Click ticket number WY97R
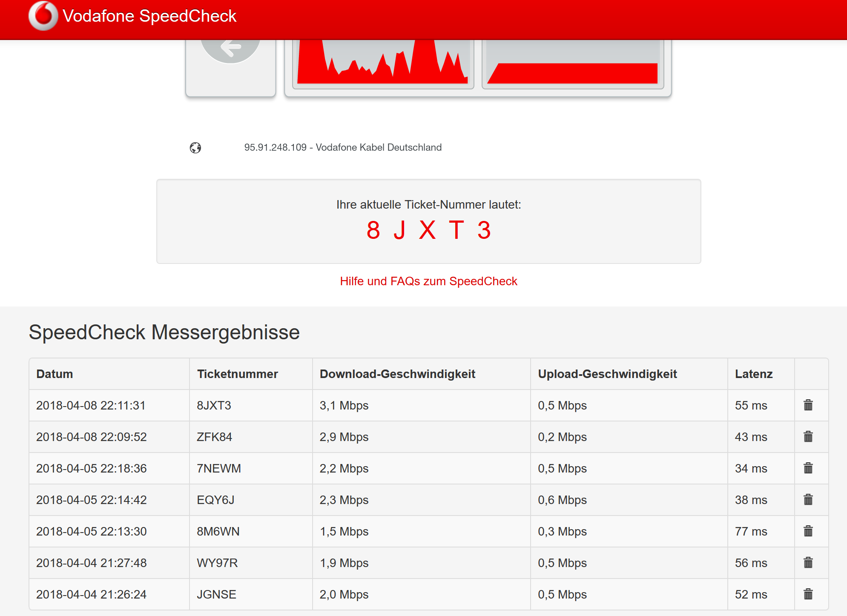Viewport: 847px width, 616px height. [217, 563]
